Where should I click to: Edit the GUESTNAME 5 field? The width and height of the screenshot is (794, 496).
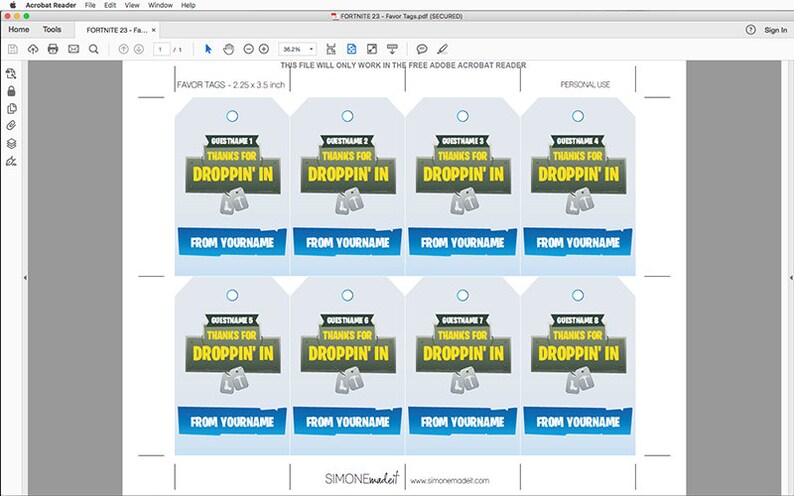[232, 320]
